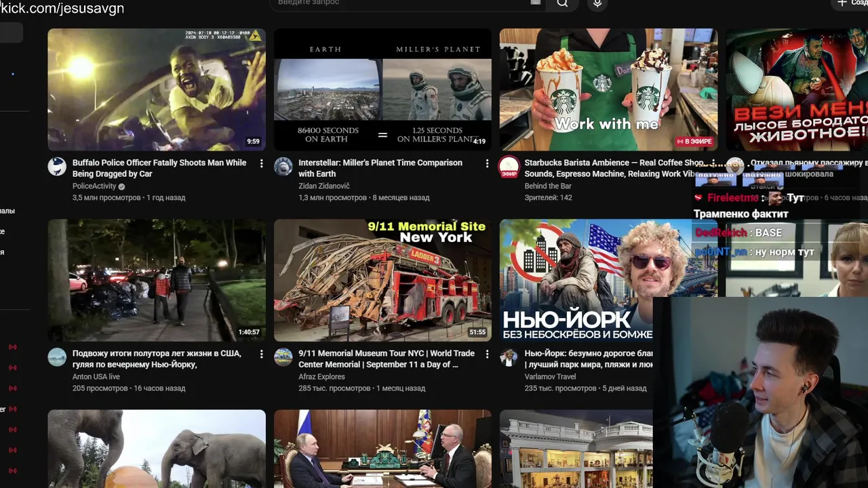Open 'Вези меня' taxi video thumbnail
Image resolution: width=868 pixels, height=488 pixels.
pyautogui.click(x=797, y=89)
